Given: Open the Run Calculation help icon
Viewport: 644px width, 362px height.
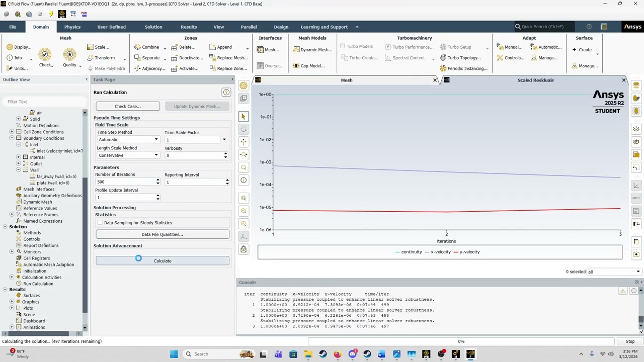Looking at the screenshot, I should coord(226,93).
